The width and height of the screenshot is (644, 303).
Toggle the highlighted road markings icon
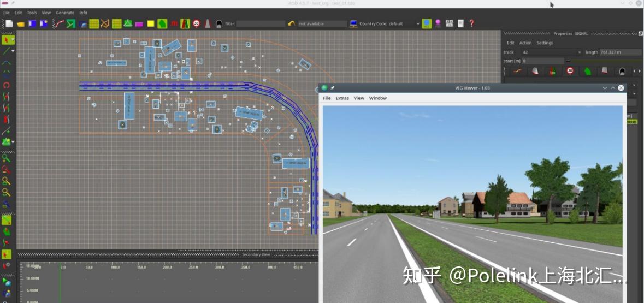point(185,24)
